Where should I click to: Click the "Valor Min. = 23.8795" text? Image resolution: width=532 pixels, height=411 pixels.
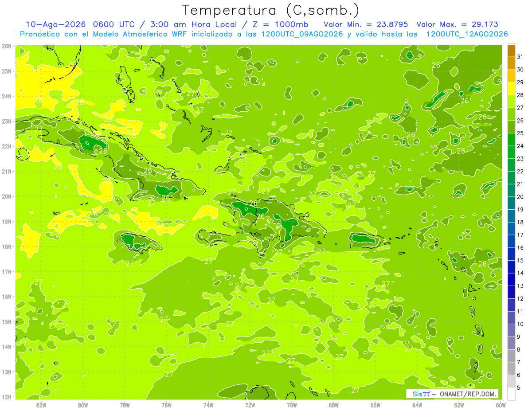click(x=366, y=24)
